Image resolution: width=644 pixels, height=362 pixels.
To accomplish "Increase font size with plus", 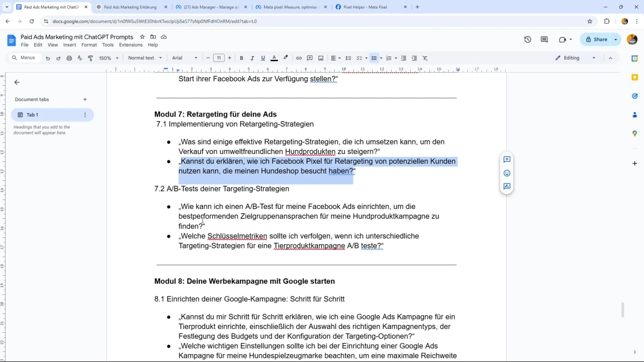I will point(230,58).
